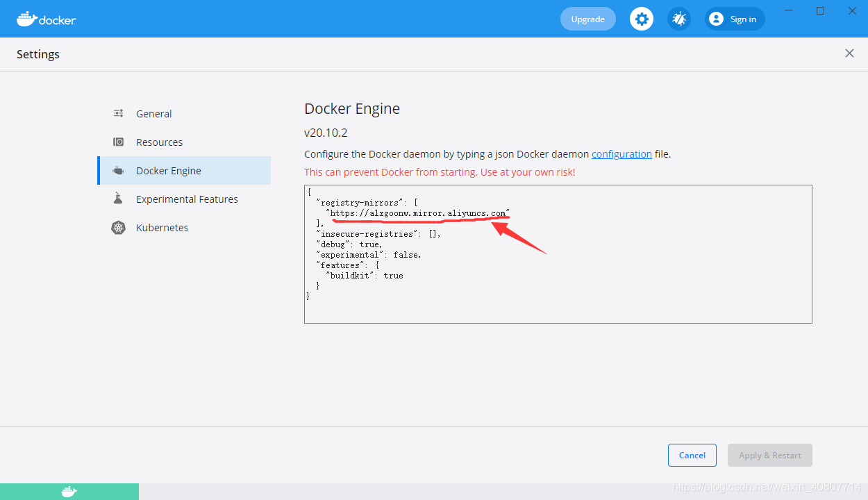Minimize the Docker Desktop window
Screen dimensions: 868x500
tap(788, 11)
